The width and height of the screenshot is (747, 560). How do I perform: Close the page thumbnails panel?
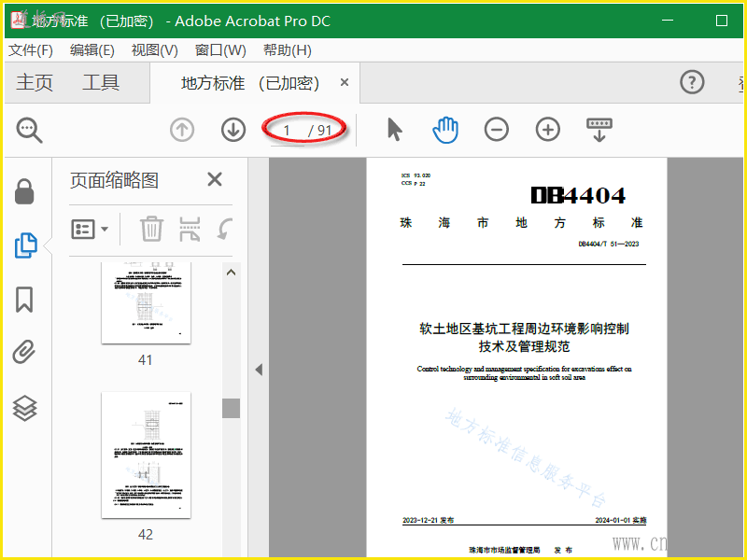pos(215,179)
